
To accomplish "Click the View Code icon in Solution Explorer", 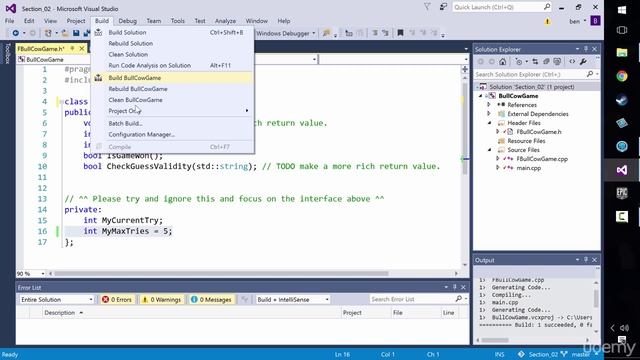I will [x=572, y=62].
